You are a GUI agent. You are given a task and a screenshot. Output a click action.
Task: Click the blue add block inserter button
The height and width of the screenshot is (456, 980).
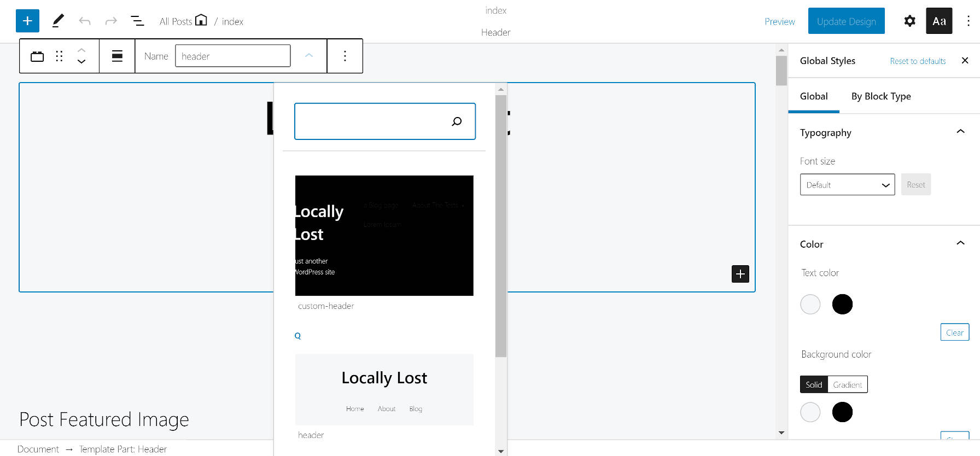(27, 21)
